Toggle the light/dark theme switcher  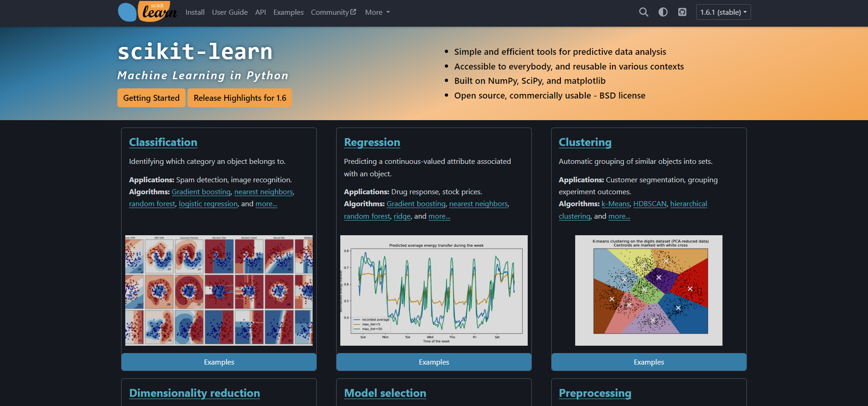coord(663,12)
